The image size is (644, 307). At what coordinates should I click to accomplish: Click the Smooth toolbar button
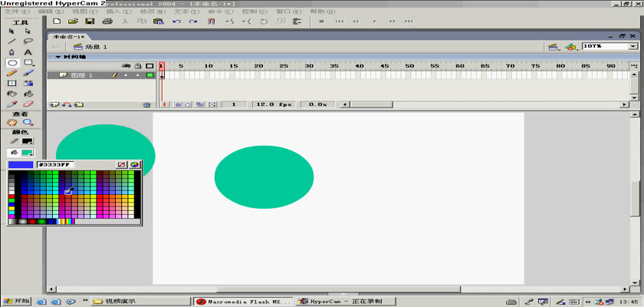[x=229, y=21]
